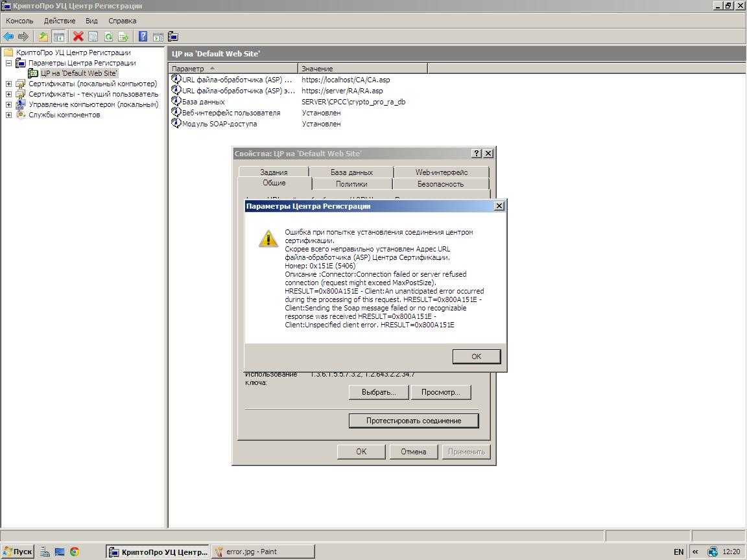747x560 pixels.
Task: Switch to the База данных tab
Action: coord(351,172)
